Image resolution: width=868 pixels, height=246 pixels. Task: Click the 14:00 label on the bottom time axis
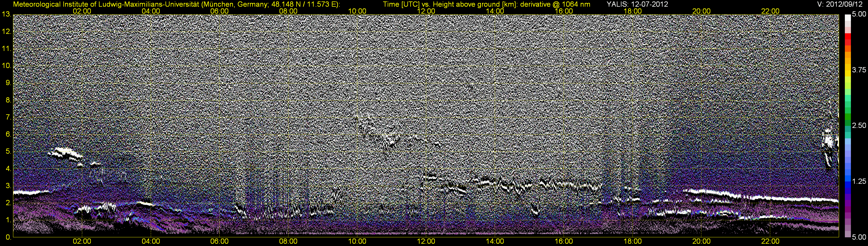point(495,242)
